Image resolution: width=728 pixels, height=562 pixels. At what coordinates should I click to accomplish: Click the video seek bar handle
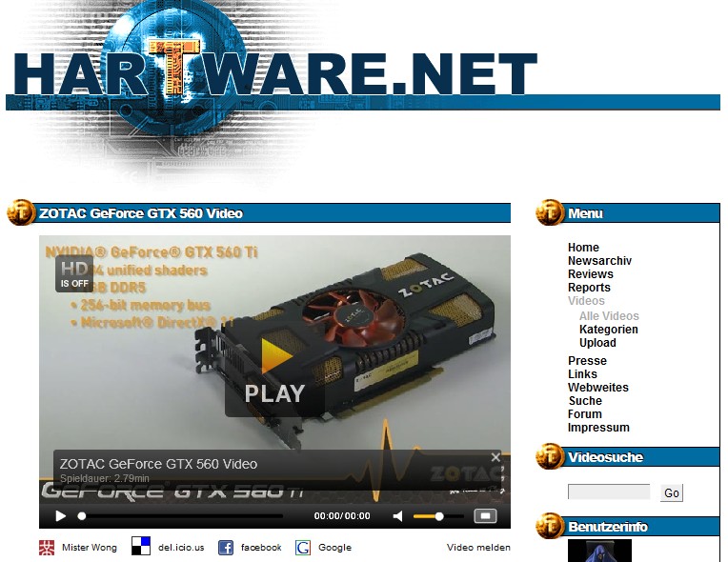[x=82, y=516]
